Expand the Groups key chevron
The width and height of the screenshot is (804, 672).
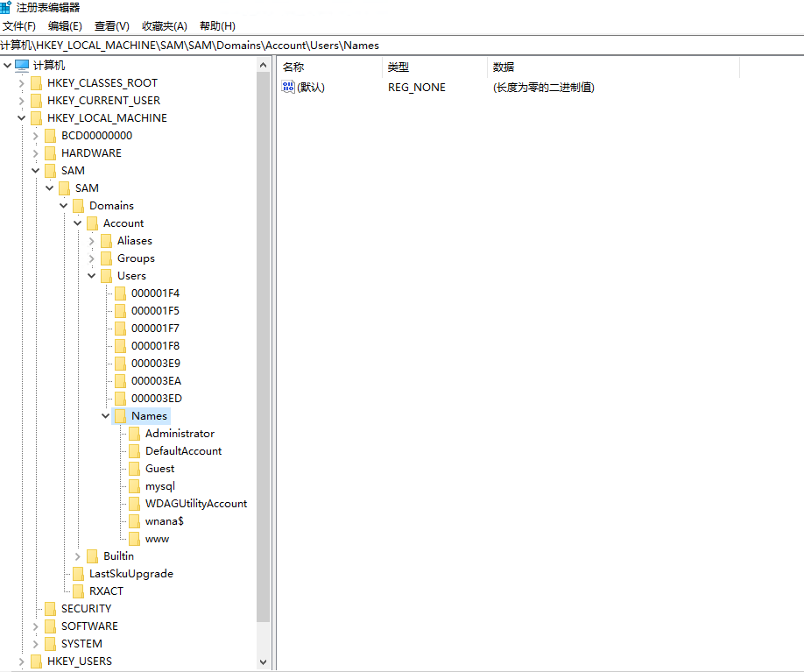coord(91,258)
